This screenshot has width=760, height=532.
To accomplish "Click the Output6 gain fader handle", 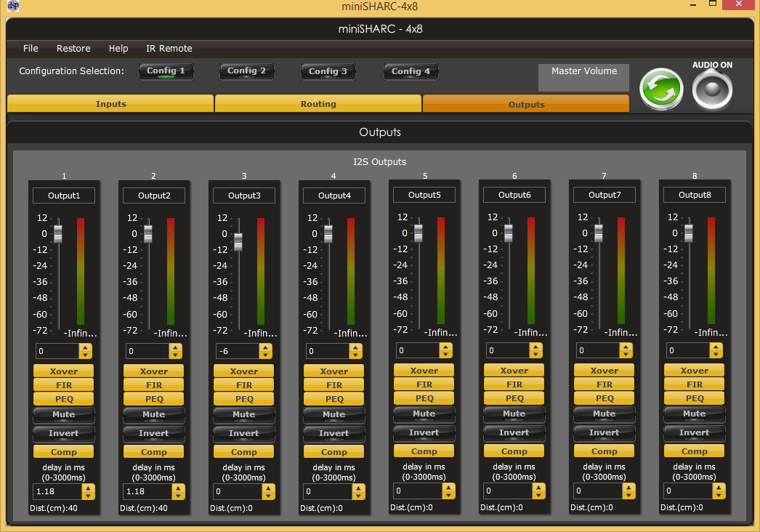I will click(x=509, y=233).
